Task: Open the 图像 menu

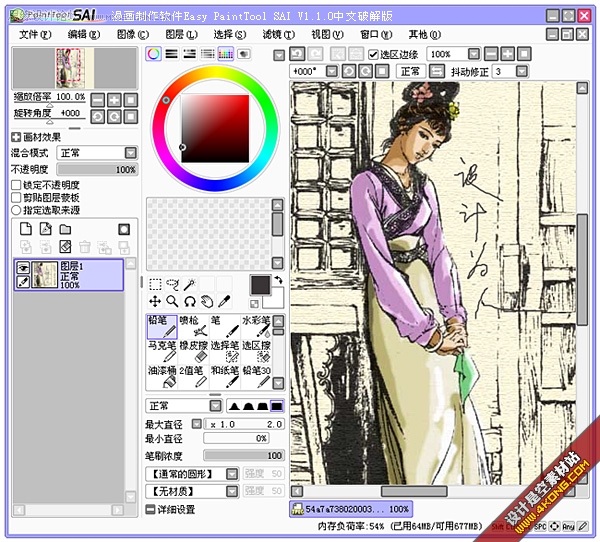Action: coord(133,35)
